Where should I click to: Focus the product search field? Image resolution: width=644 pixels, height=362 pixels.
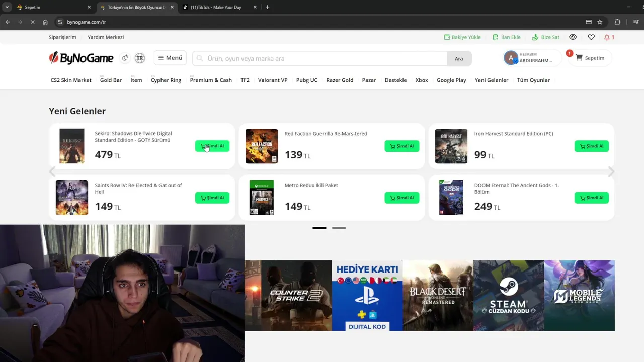(x=319, y=58)
